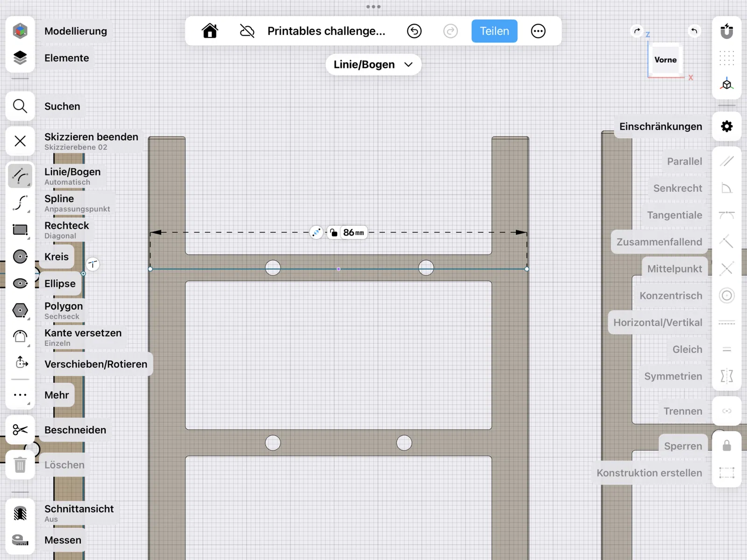The width and height of the screenshot is (747, 560).
Task: Select the Polygon Sechseck tool icon
Action: 20,310
